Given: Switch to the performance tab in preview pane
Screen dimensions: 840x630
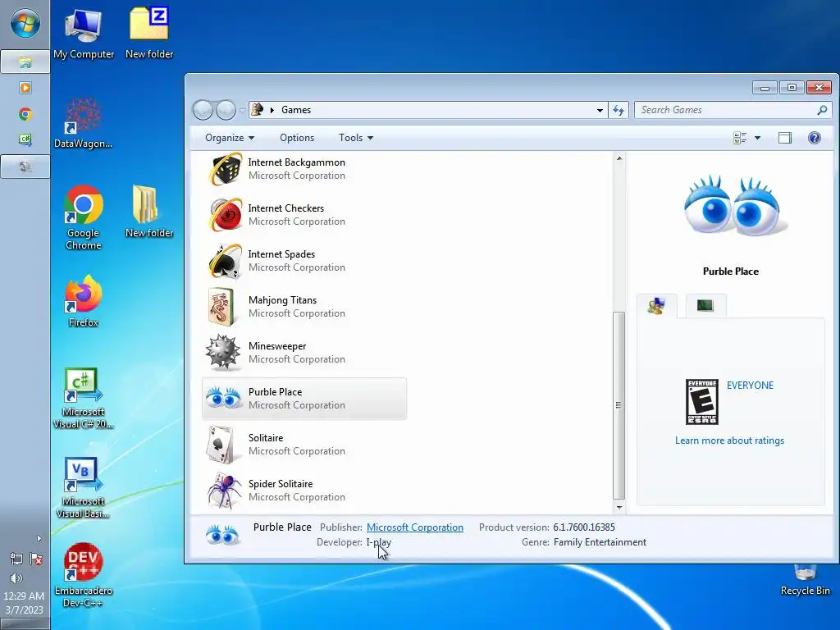Looking at the screenshot, I should (705, 305).
